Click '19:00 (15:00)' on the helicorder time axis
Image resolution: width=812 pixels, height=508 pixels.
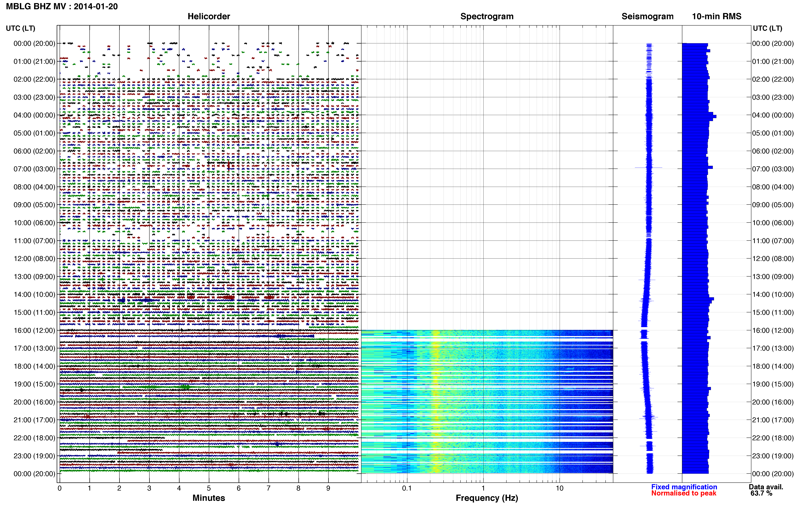pyautogui.click(x=34, y=384)
